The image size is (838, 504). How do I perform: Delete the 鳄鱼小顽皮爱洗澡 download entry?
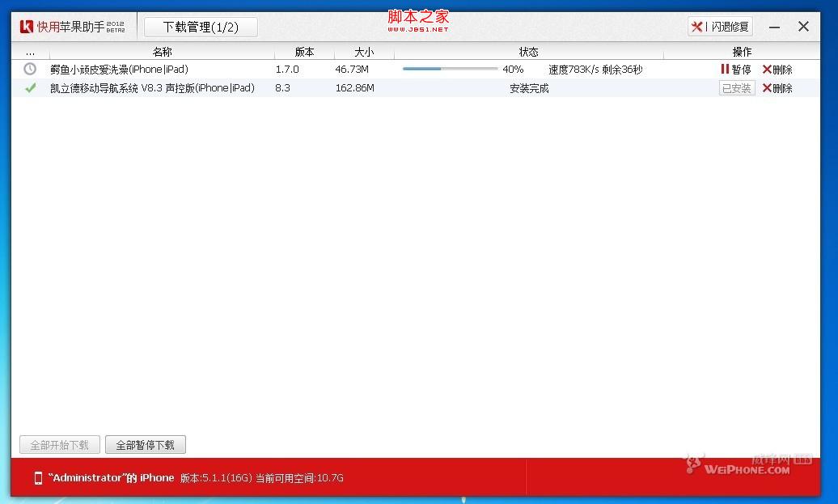pos(777,70)
